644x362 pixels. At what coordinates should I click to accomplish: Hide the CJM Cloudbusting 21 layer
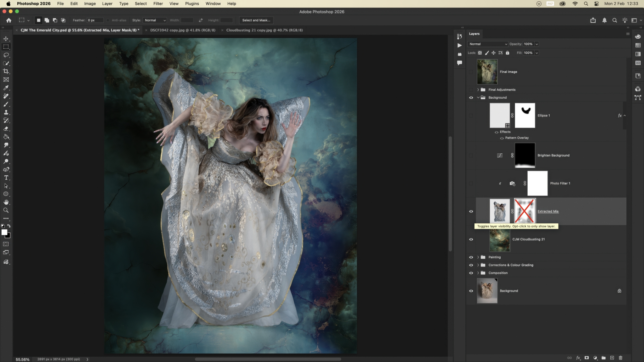[471, 239]
